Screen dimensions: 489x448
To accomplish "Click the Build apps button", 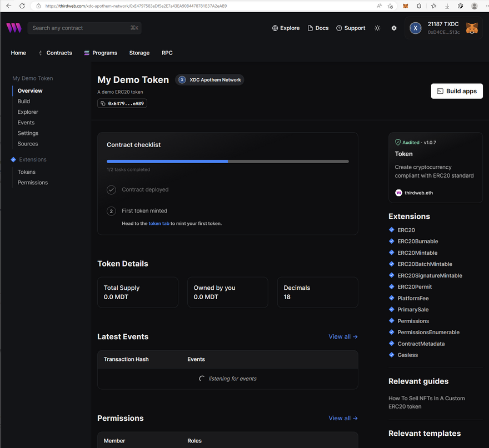I will click(x=457, y=91).
